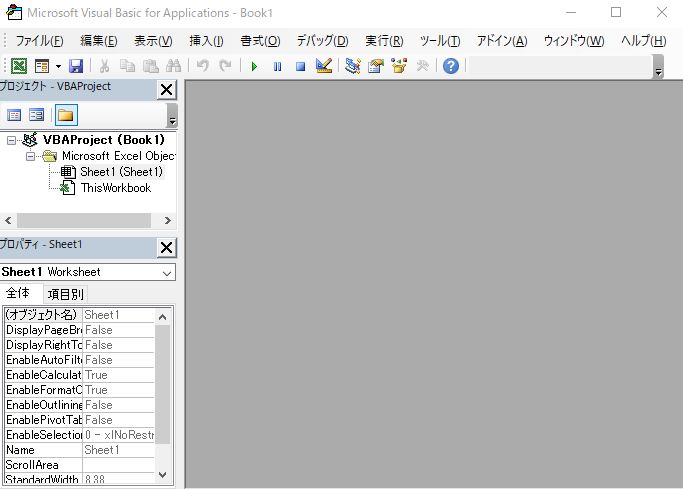Click the left arrow of project scrollbar

click(x=8, y=221)
